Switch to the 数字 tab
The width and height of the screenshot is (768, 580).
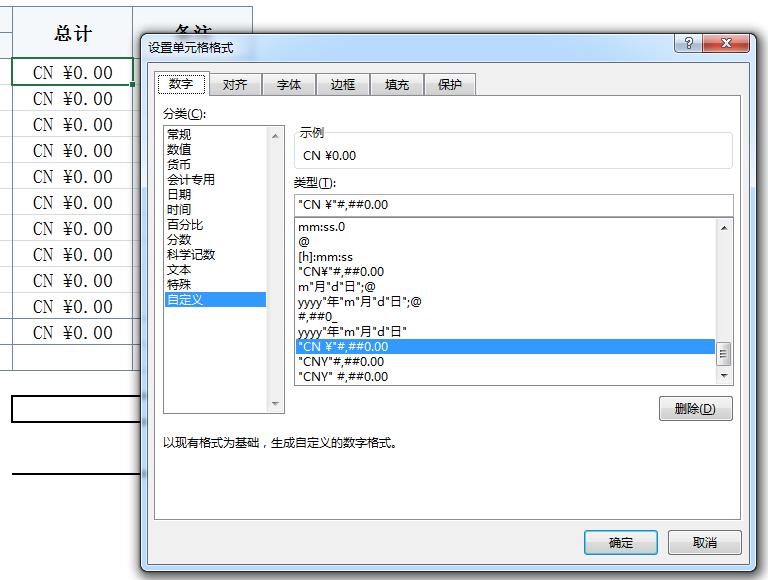[182, 84]
